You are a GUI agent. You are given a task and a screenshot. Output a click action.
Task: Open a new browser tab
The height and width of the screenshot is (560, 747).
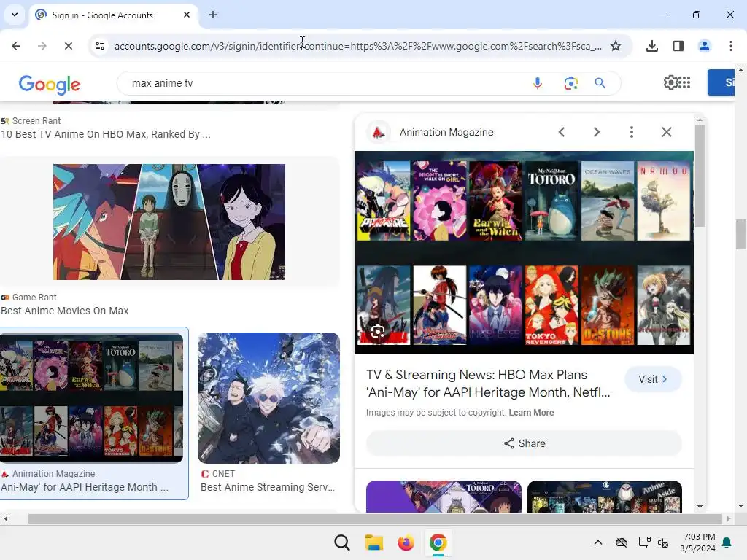(213, 15)
